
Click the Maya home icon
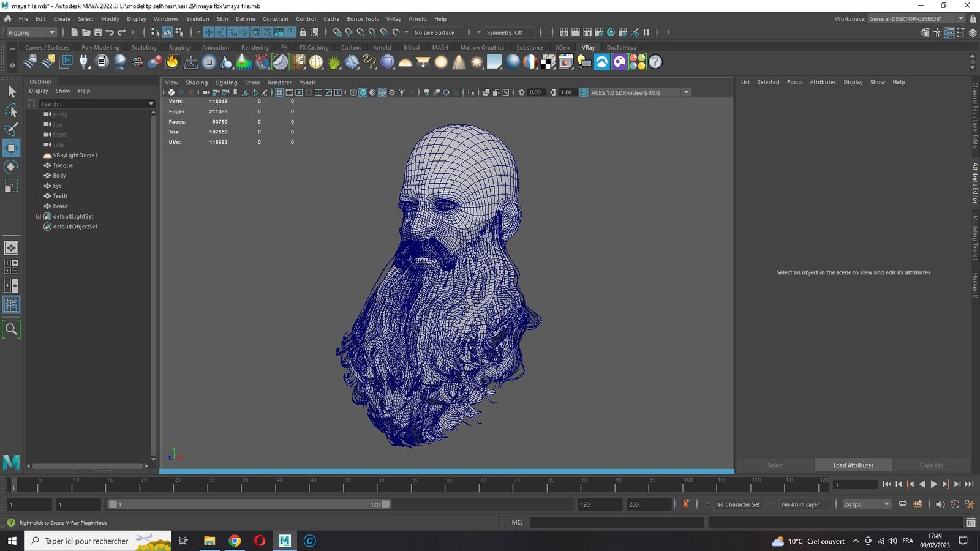pyautogui.click(x=7, y=19)
